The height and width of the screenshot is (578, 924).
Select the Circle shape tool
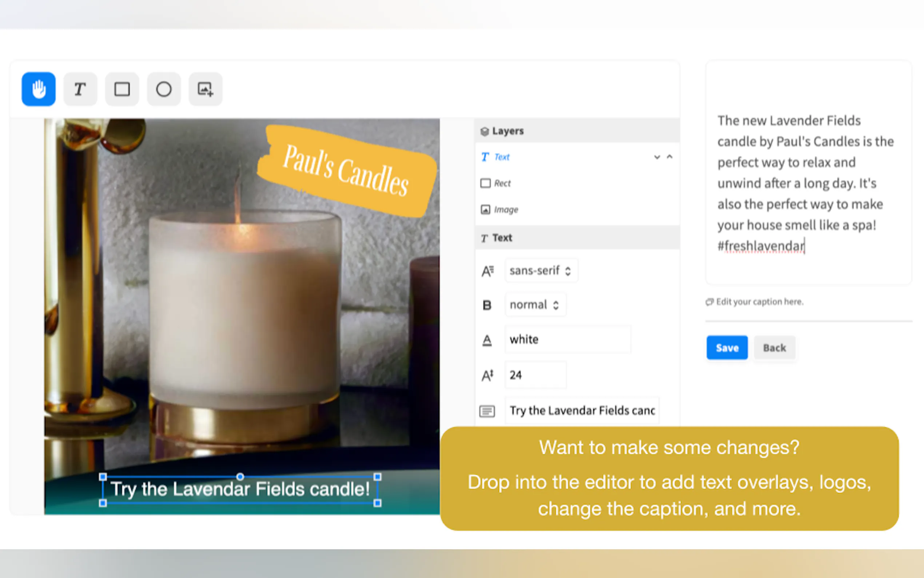(164, 89)
